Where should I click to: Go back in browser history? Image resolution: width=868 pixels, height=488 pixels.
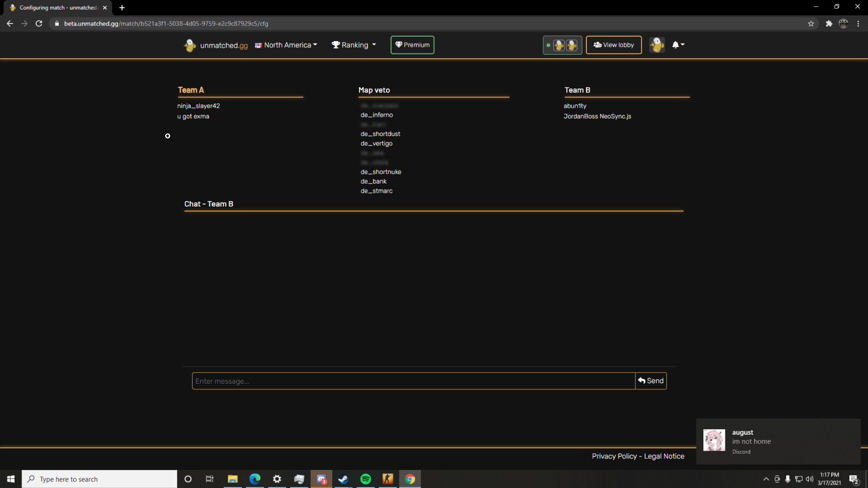(10, 24)
